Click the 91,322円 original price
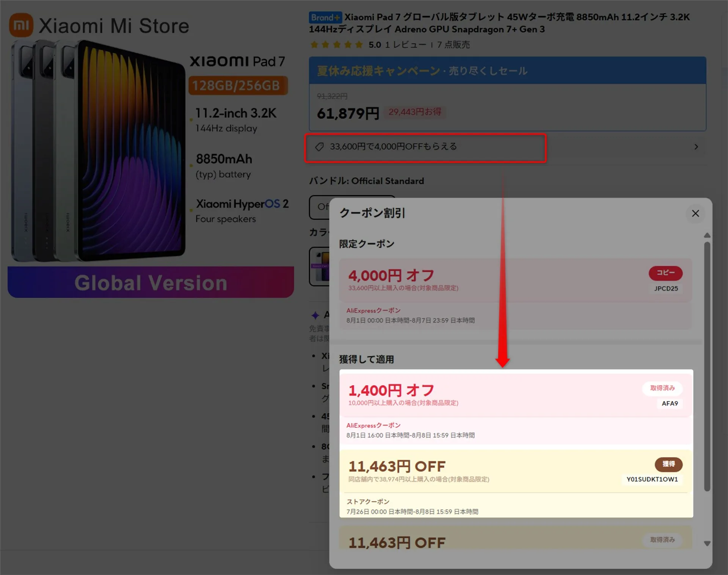 click(x=332, y=96)
